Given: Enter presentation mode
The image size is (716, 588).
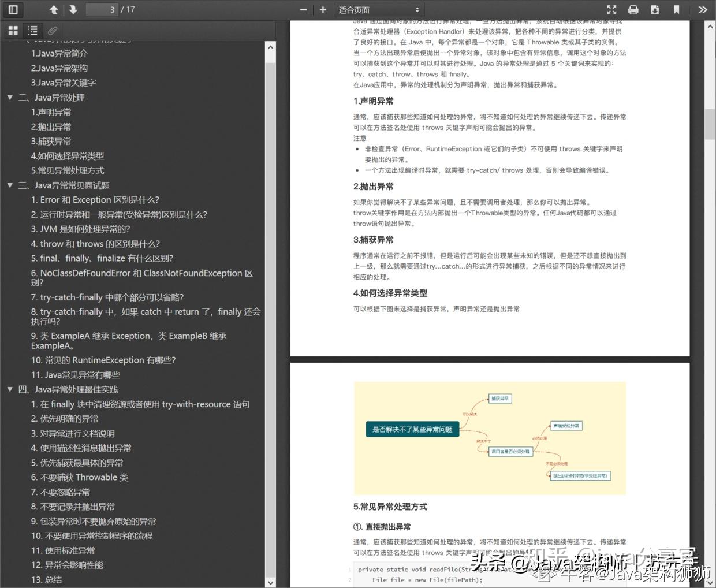Looking at the screenshot, I should (611, 9).
